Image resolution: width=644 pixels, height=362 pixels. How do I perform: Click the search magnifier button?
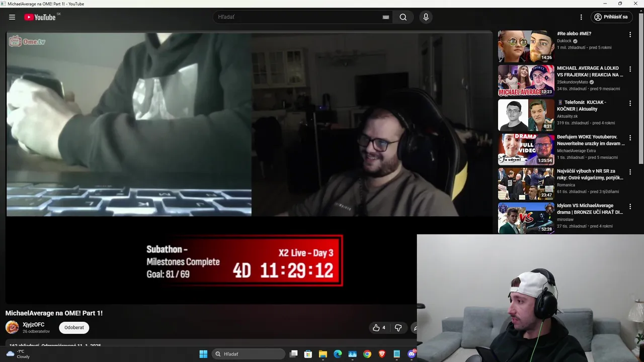(403, 17)
